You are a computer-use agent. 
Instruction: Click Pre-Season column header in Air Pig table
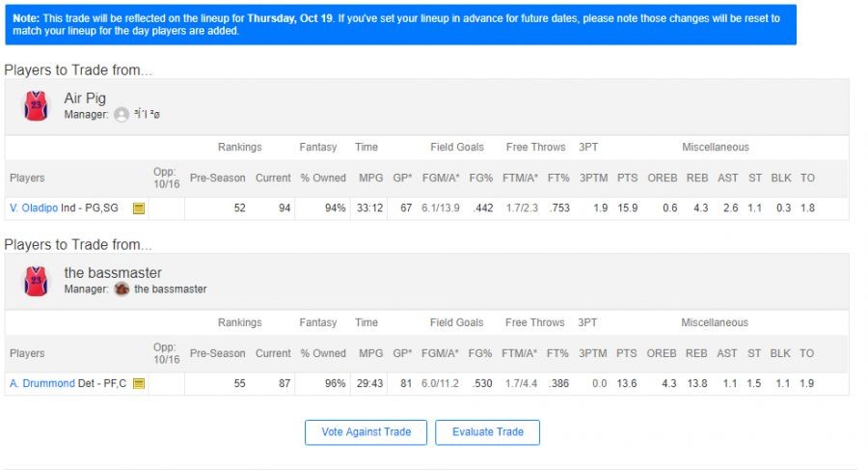tap(217, 179)
